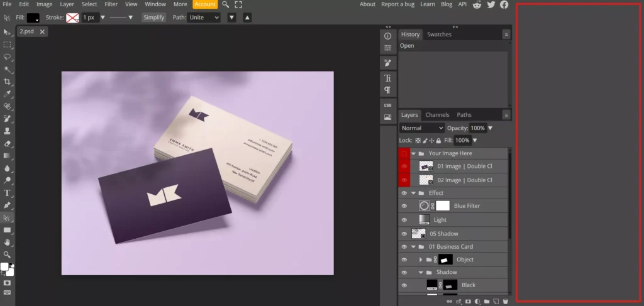Open the Path Unite dropdown

point(204,18)
